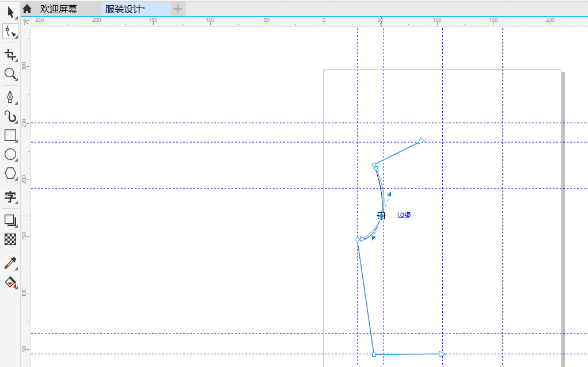Choose the Eyedropper tool

click(10, 263)
